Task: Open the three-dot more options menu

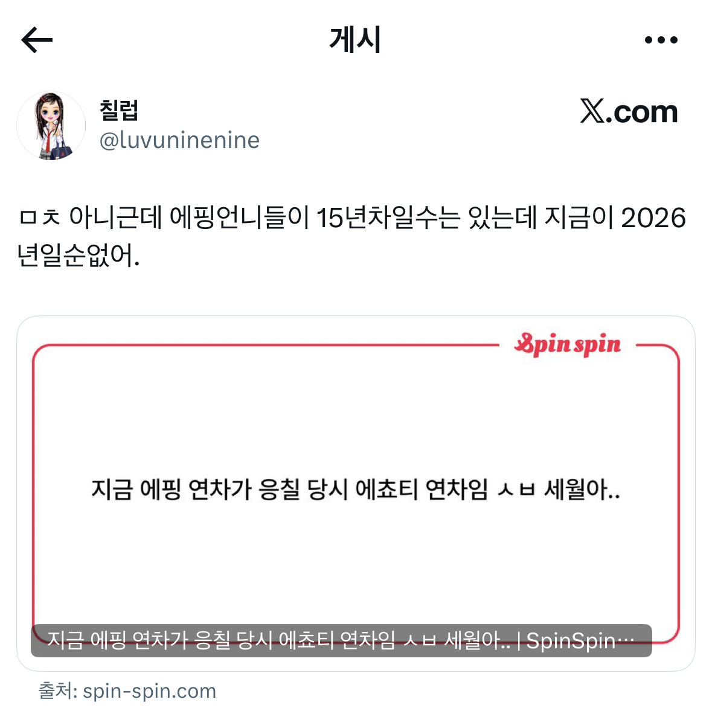Action: pyautogui.click(x=661, y=40)
